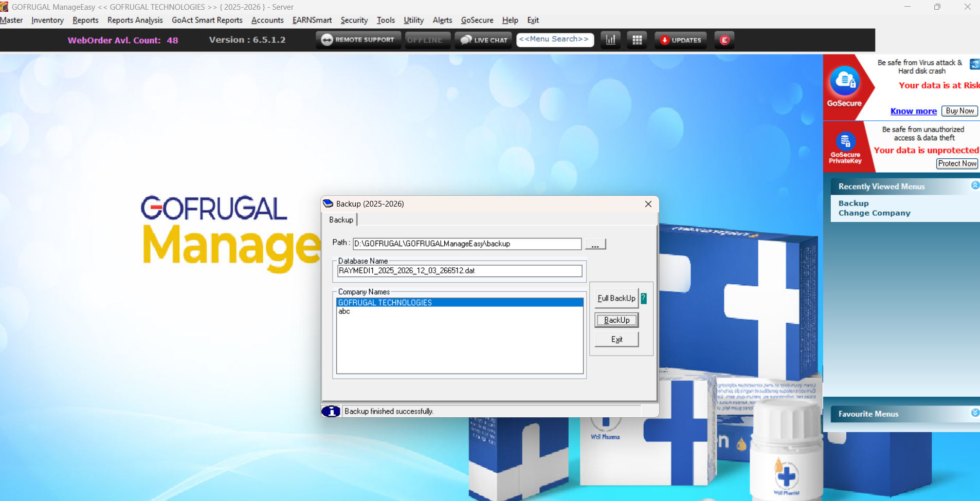Image resolution: width=980 pixels, height=501 pixels.
Task: Click Exit button in Backup dialog
Action: point(616,339)
